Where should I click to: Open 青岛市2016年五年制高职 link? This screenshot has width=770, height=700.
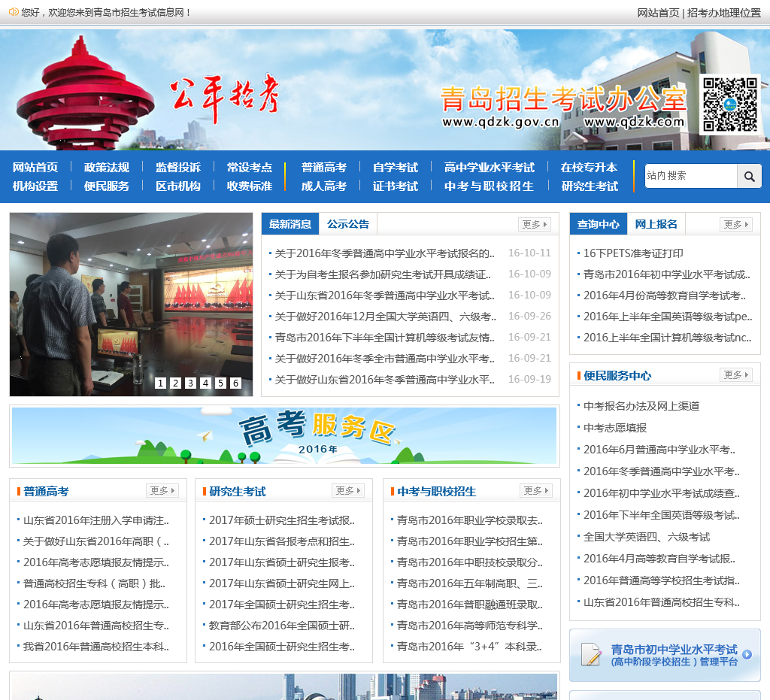coord(470,583)
